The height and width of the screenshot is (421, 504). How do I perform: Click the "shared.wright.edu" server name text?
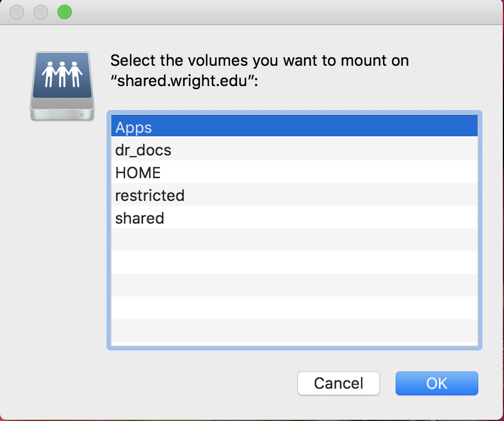183,81
